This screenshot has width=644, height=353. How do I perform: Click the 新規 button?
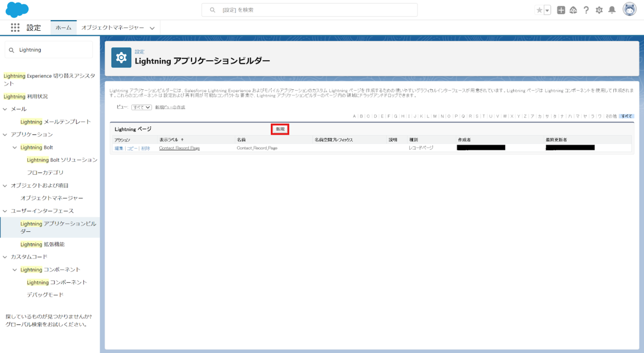[280, 130]
